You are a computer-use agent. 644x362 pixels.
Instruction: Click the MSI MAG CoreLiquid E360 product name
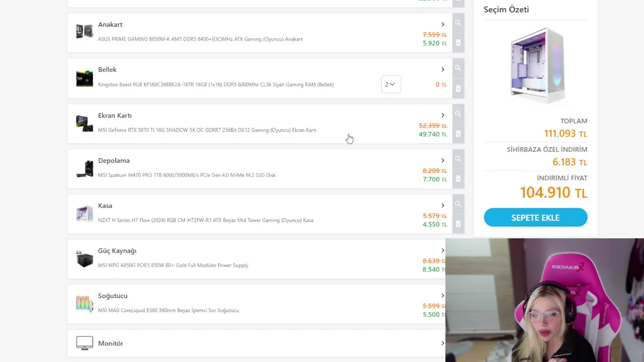coord(169,310)
